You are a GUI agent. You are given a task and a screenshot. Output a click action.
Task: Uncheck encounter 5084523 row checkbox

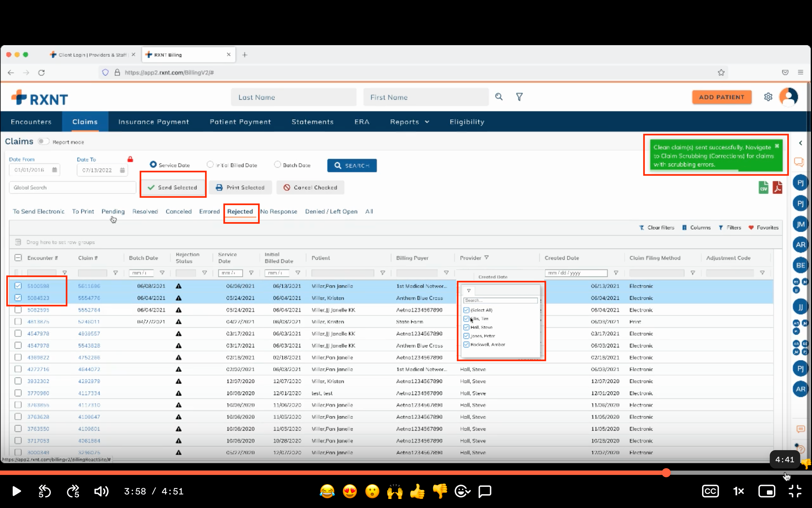click(x=18, y=298)
